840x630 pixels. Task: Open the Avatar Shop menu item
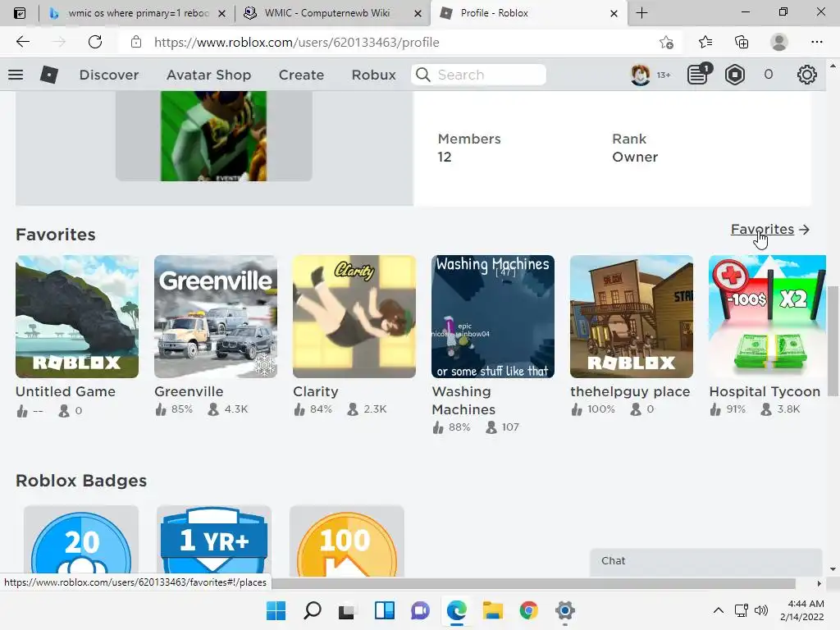click(x=208, y=75)
